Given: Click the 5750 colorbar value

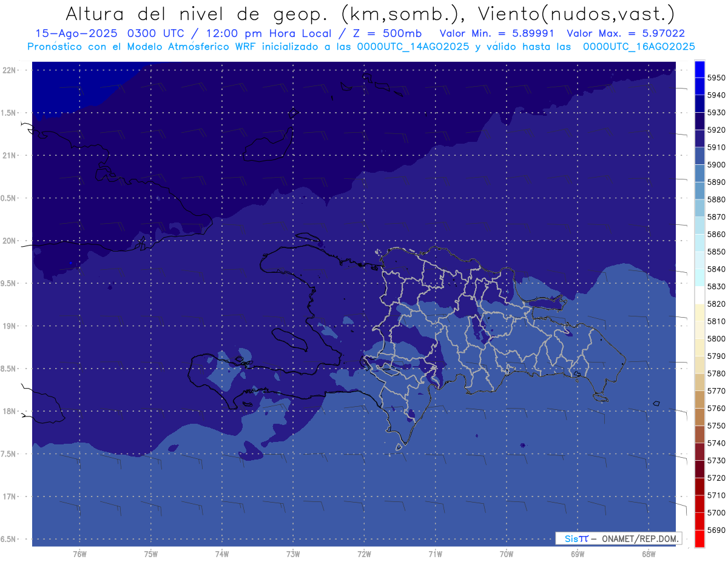Looking at the screenshot, I should click(x=716, y=426).
